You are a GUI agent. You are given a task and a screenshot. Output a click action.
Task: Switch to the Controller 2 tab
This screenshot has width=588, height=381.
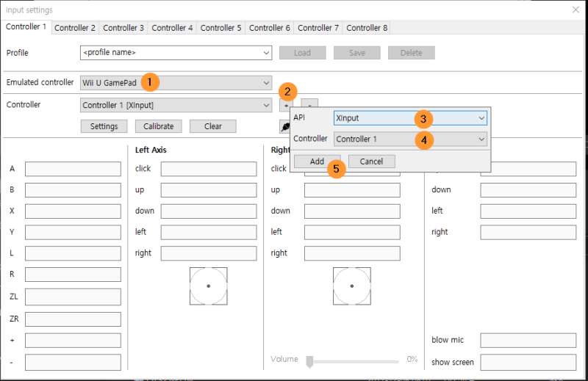coord(75,28)
